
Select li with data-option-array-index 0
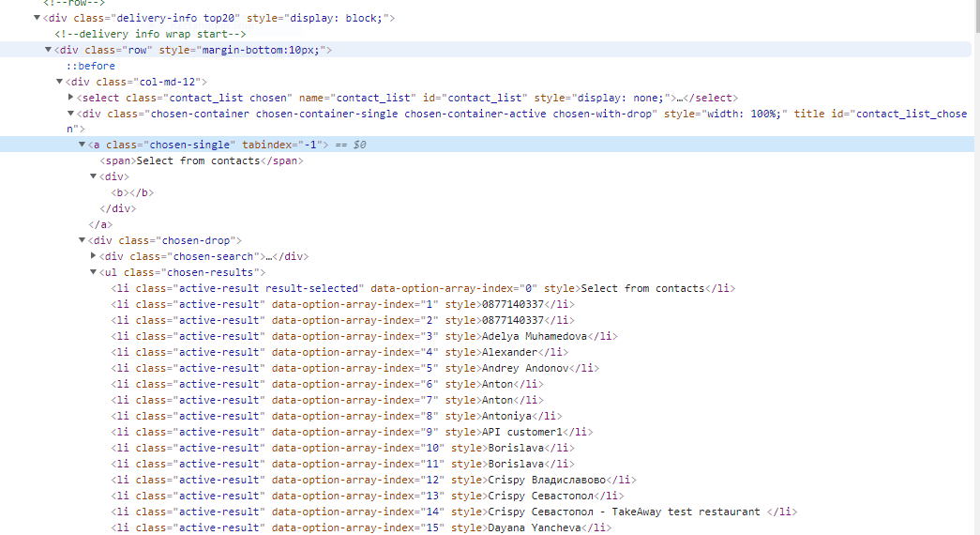423,288
